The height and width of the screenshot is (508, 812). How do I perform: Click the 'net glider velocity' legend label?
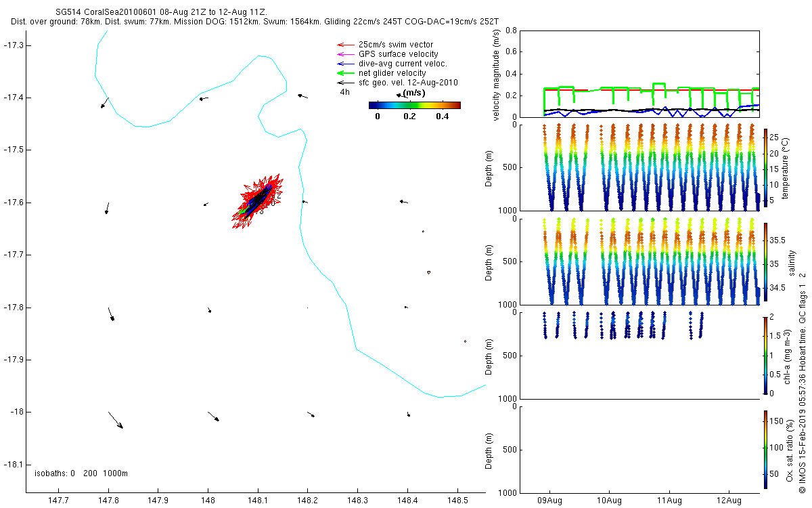(392, 73)
